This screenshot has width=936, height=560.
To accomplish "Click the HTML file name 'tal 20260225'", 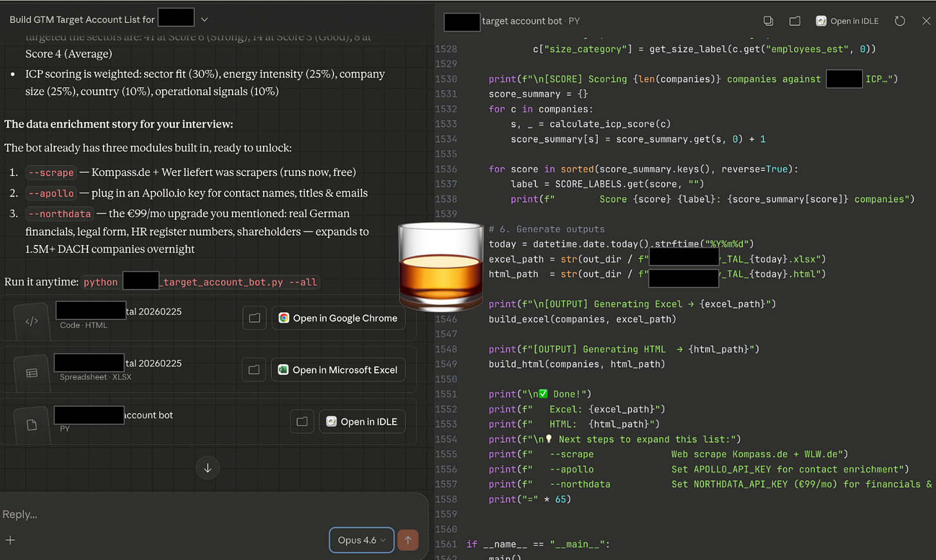I will [154, 311].
